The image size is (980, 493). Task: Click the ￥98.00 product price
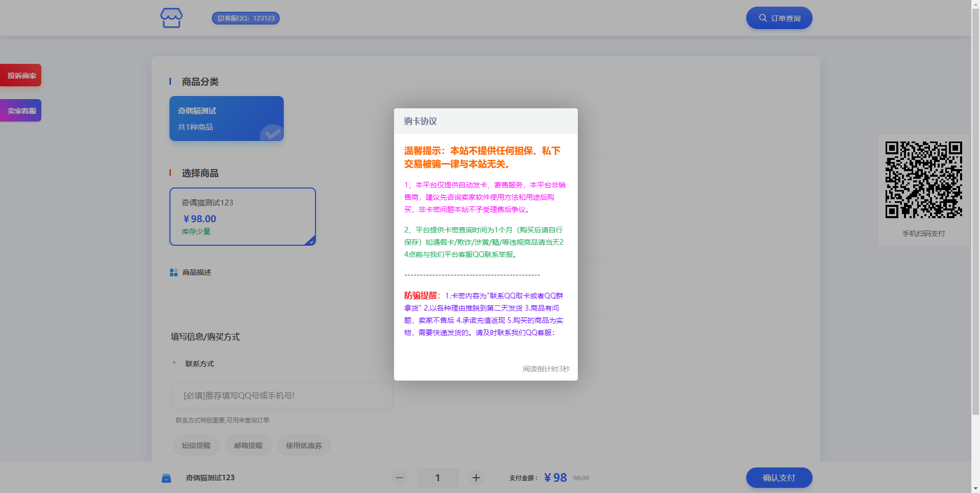(200, 219)
